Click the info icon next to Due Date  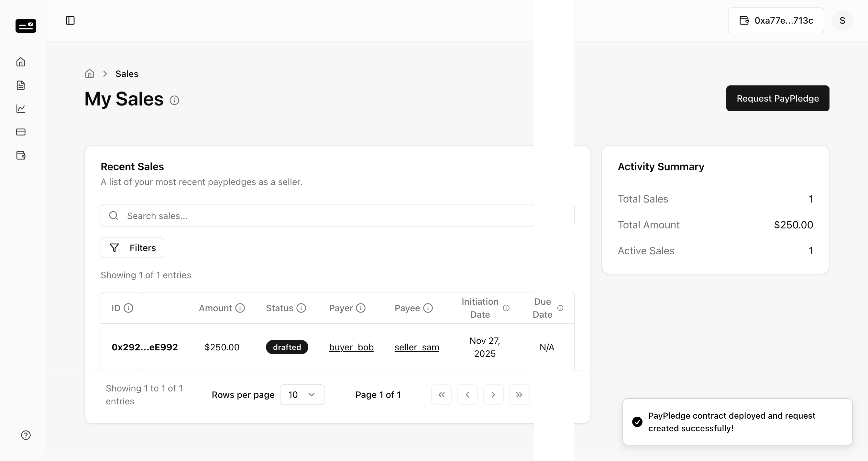[x=560, y=308]
